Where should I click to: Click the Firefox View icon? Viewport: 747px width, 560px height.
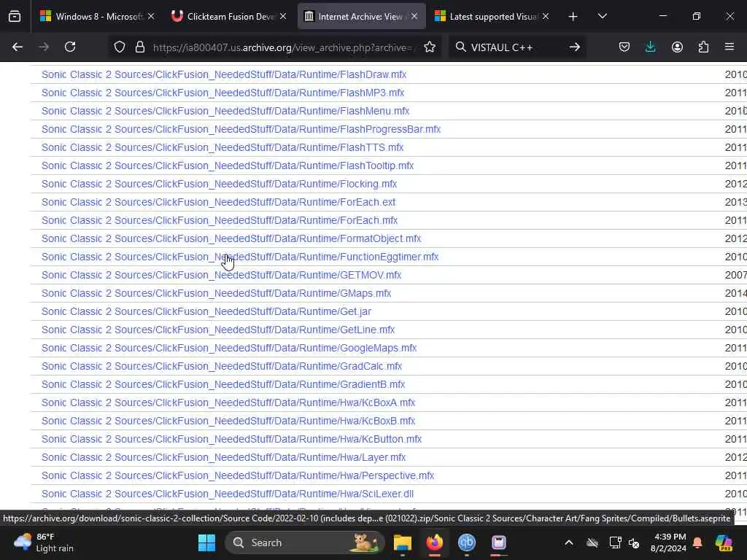coord(15,17)
